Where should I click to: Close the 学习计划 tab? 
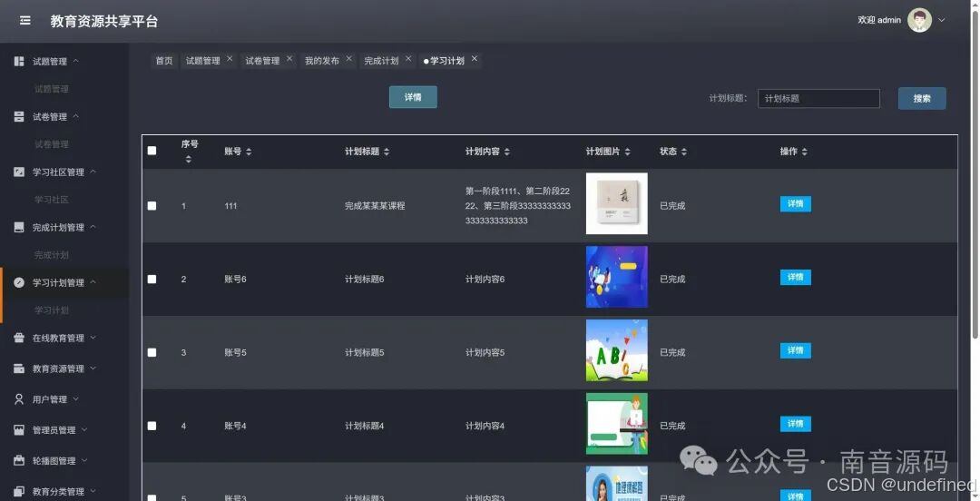pyautogui.click(x=475, y=58)
